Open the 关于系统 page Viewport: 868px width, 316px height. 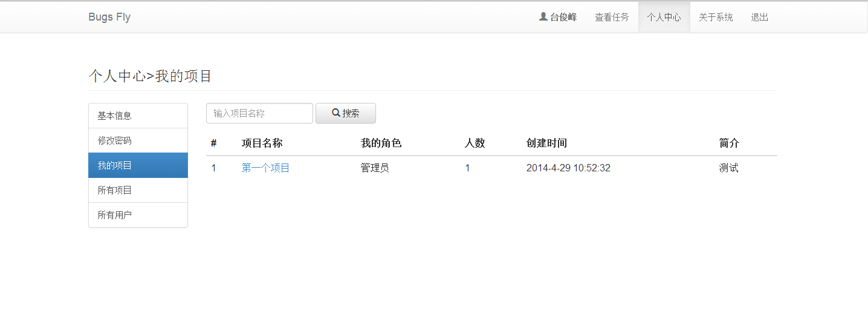click(x=716, y=17)
